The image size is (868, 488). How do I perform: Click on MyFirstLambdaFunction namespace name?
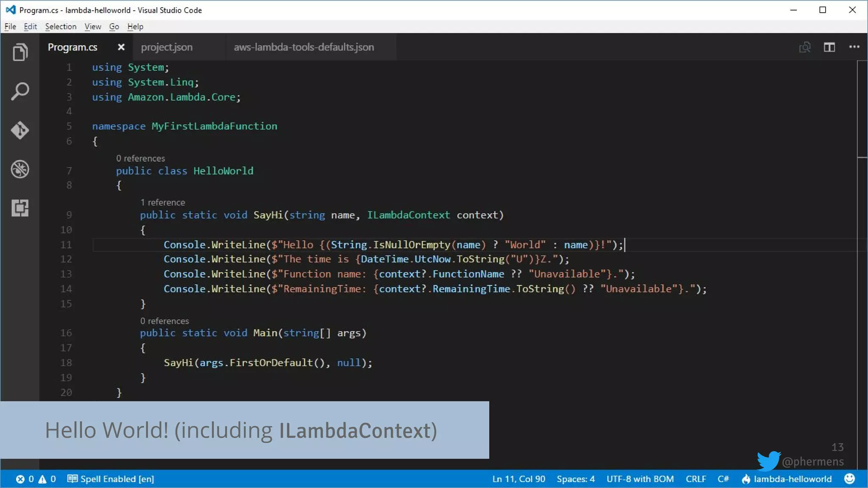[214, 126]
